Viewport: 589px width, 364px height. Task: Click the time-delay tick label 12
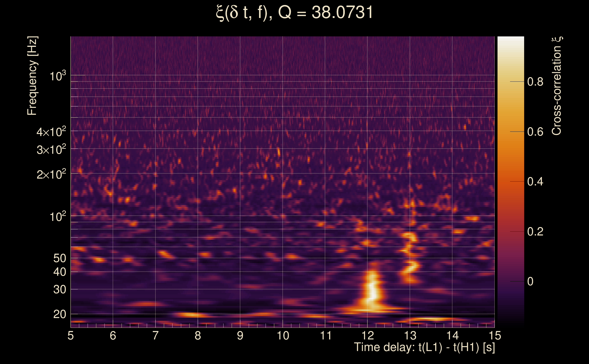[x=368, y=336]
